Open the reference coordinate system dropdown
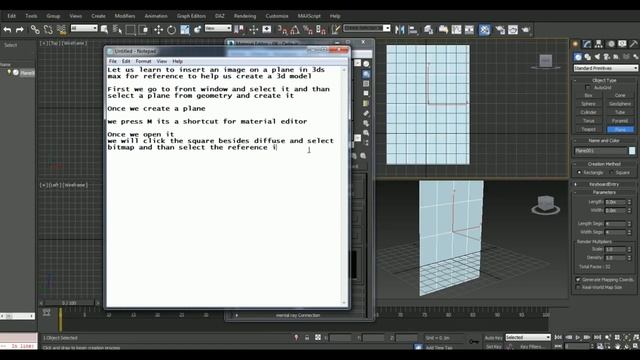 [218, 28]
